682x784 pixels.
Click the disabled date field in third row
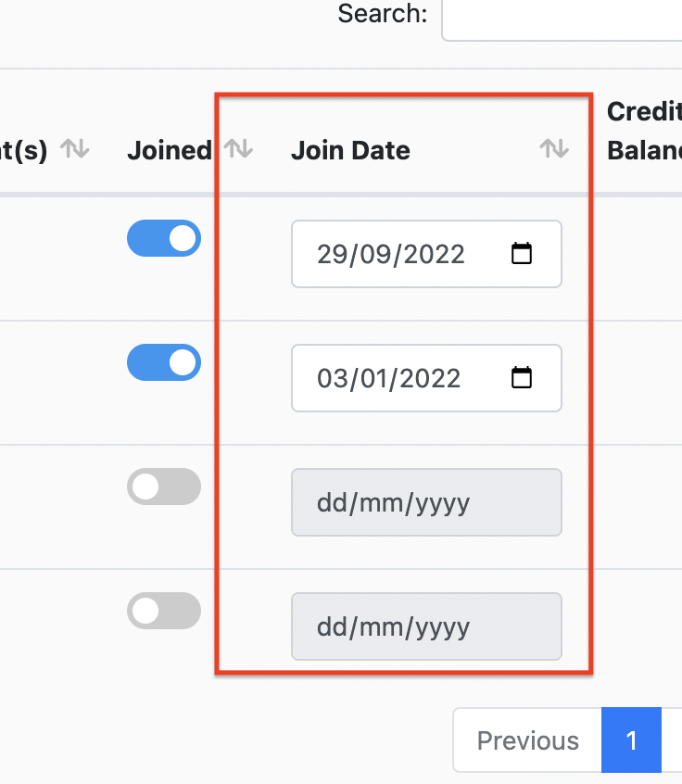(426, 502)
